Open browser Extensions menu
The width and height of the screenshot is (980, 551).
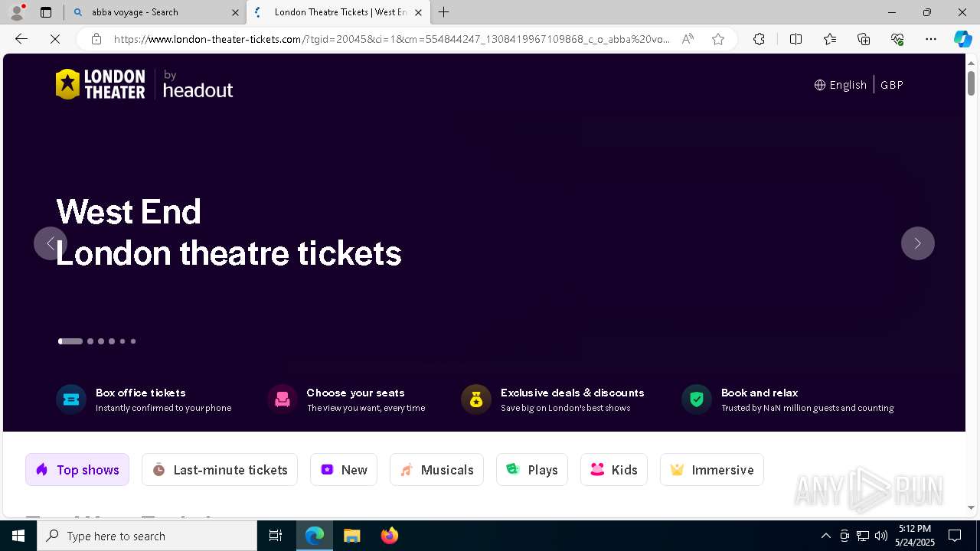(759, 39)
